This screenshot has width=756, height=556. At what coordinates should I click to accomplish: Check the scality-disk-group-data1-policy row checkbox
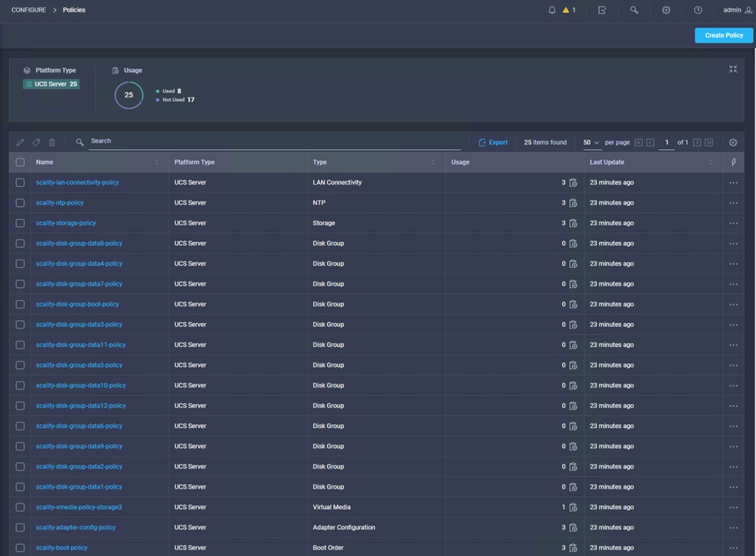pyautogui.click(x=20, y=487)
